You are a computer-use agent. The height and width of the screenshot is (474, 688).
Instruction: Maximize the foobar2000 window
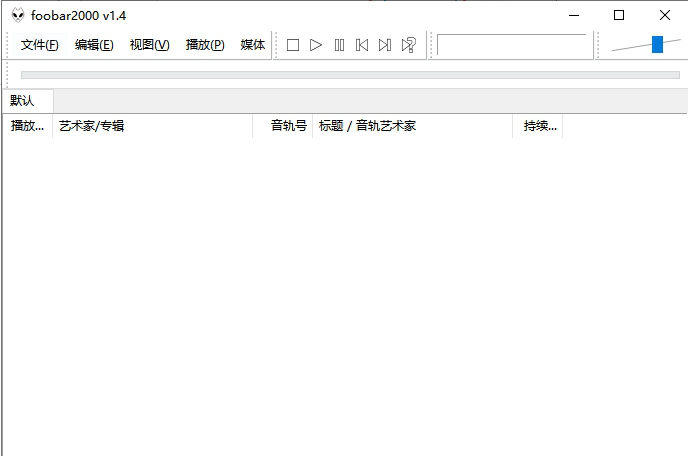coord(619,15)
